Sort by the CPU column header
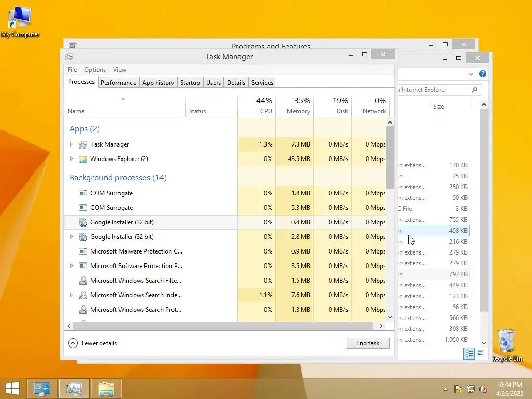The height and width of the screenshot is (399, 532). pyautogui.click(x=257, y=106)
